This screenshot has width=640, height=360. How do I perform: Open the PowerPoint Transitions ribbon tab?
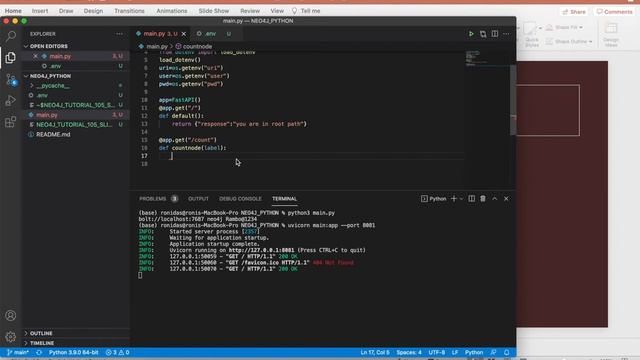129,11
